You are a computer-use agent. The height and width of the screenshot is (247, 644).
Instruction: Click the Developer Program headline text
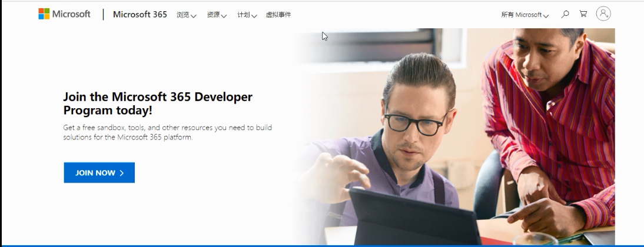158,104
